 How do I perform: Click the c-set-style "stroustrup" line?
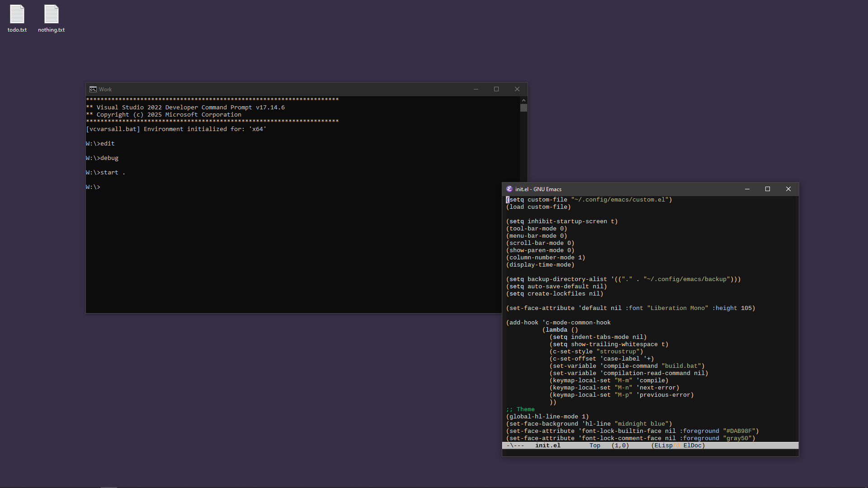pyautogui.click(x=596, y=352)
